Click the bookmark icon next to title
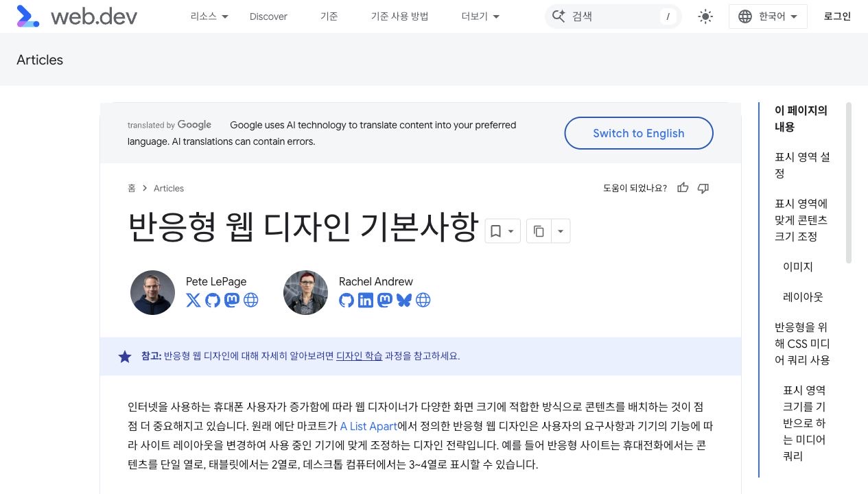 pos(495,231)
